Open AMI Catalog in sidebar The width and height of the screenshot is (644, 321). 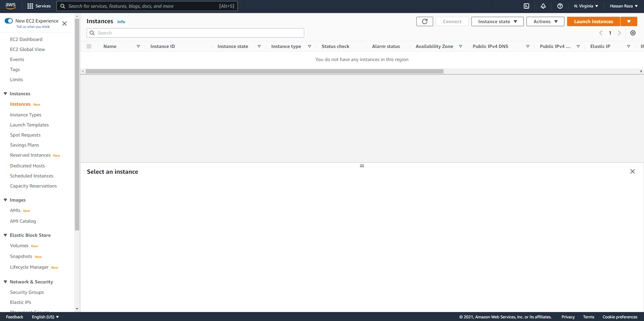click(x=23, y=221)
